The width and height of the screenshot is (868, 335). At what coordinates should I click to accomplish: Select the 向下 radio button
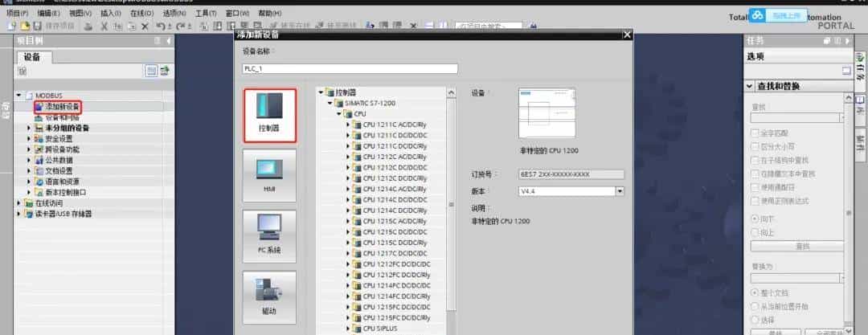(754, 219)
